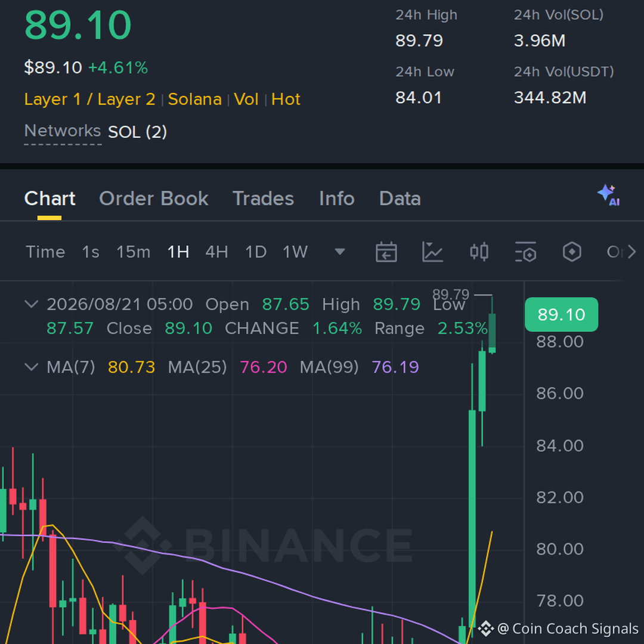Click the hexagon chart tool icon
The width and height of the screenshot is (644, 644).
(572, 252)
